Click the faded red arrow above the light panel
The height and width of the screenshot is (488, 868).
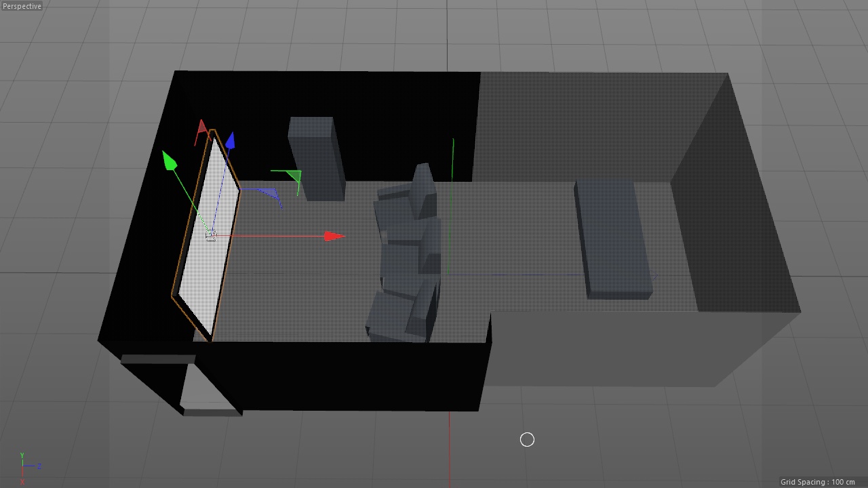[x=201, y=129]
